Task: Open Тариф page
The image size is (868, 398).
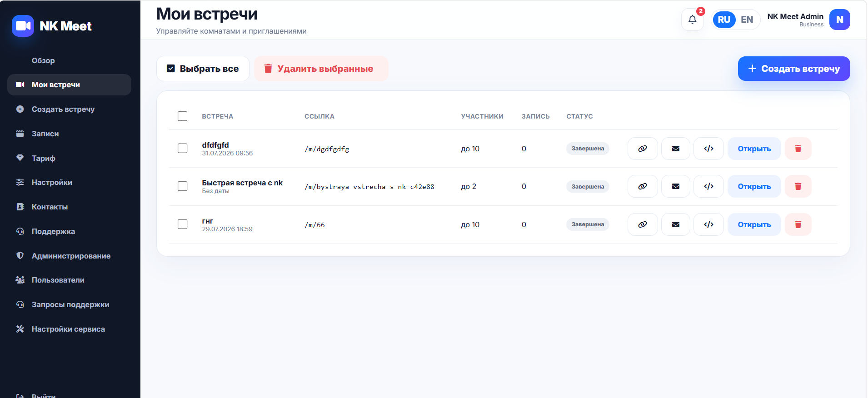Action: click(69, 158)
